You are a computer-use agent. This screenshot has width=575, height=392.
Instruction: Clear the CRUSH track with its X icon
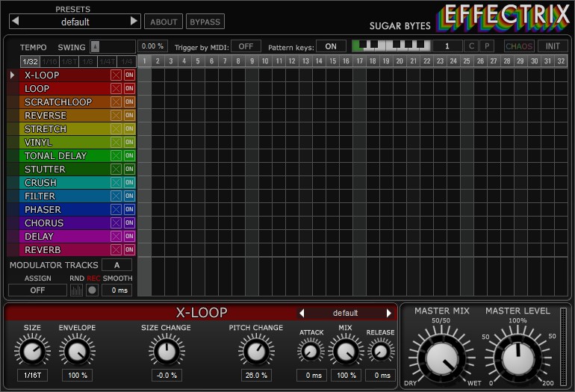[116, 183]
